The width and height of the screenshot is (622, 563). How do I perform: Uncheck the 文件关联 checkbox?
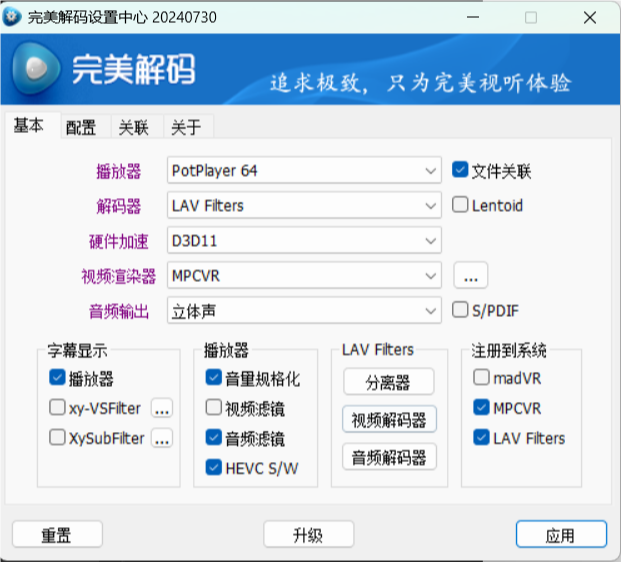[x=460, y=170]
